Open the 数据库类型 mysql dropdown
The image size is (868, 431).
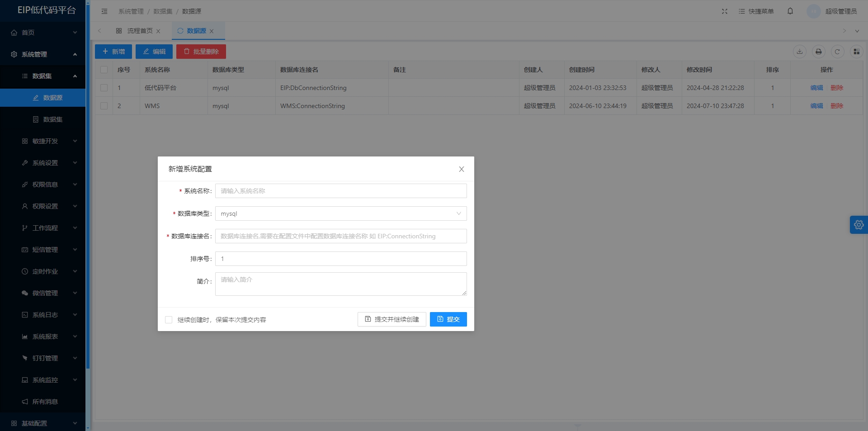click(x=341, y=213)
